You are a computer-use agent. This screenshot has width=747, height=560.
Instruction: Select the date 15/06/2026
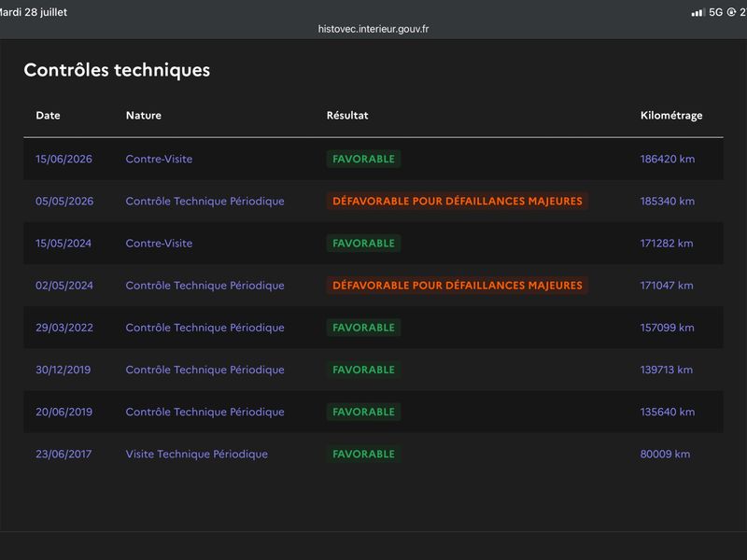(x=63, y=159)
